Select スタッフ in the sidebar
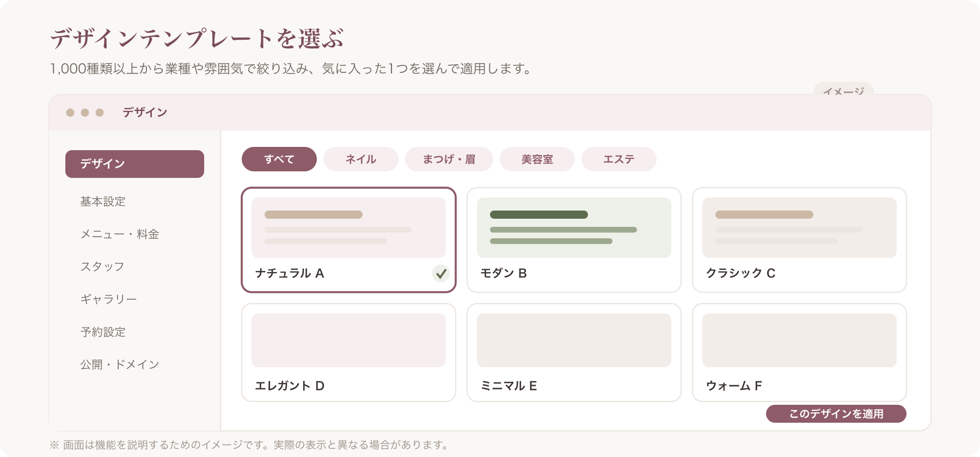The height and width of the screenshot is (457, 980). pyautogui.click(x=102, y=267)
